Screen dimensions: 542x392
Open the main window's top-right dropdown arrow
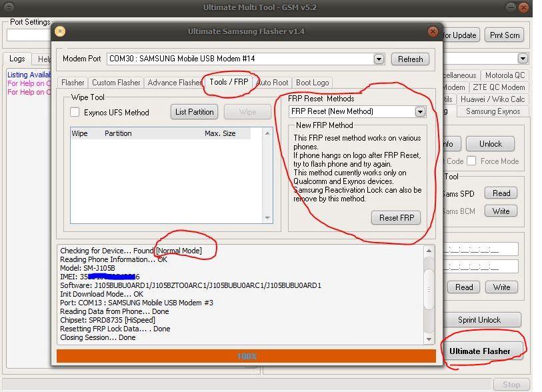point(523,59)
